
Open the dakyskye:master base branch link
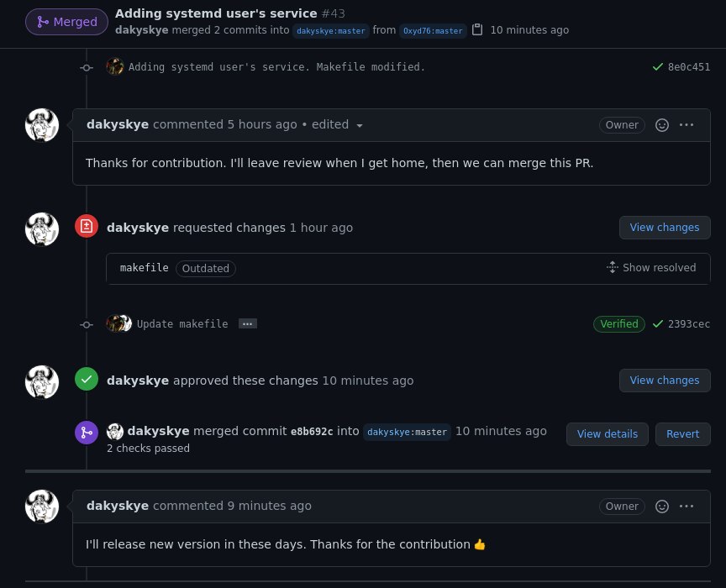coord(331,31)
